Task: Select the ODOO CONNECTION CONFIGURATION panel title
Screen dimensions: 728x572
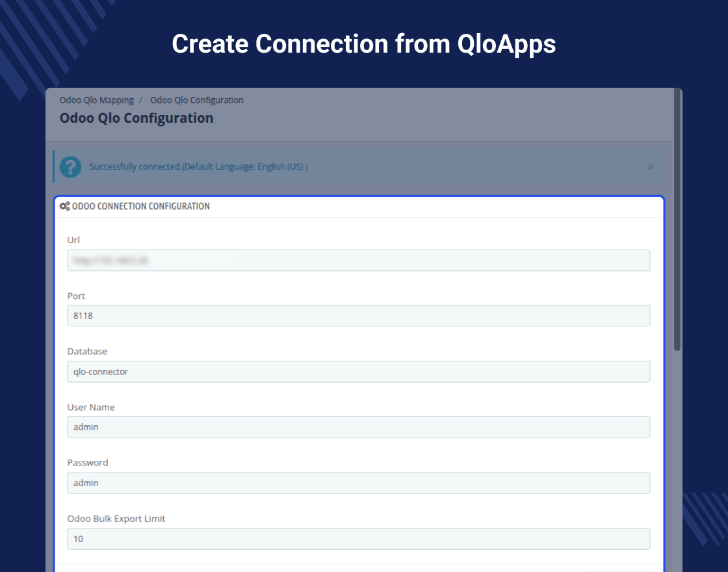Action: 140,206
